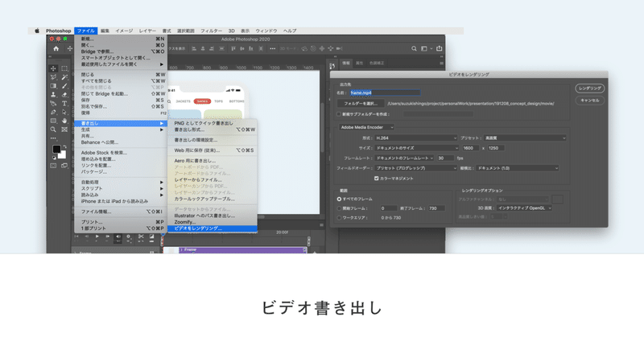Open the フィルター menu in menu bar
The width and height of the screenshot is (644, 362).
[211, 31]
